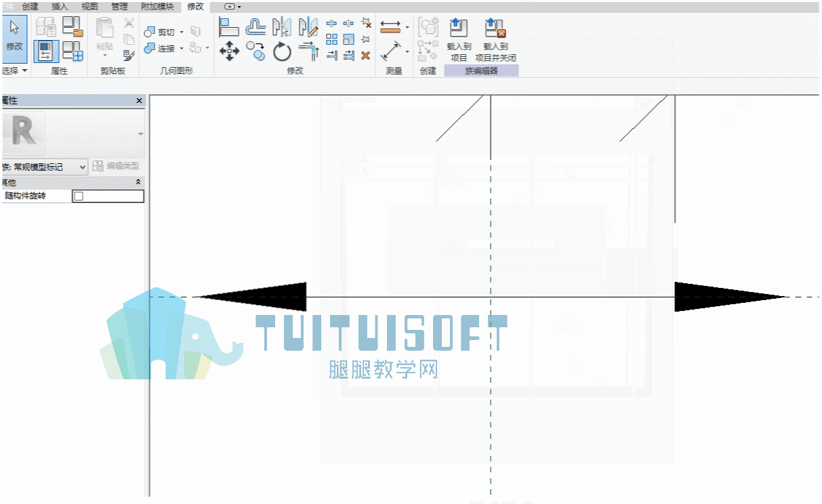This screenshot has width=822, height=504.
Task: Toggle the Properties palette button
Action: 45,51
